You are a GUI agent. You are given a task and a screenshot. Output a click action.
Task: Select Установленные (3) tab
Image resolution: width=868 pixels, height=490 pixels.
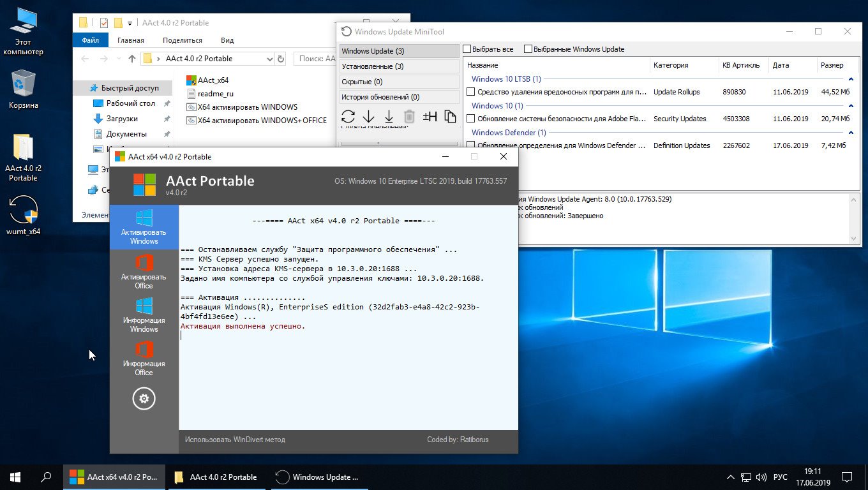399,66
